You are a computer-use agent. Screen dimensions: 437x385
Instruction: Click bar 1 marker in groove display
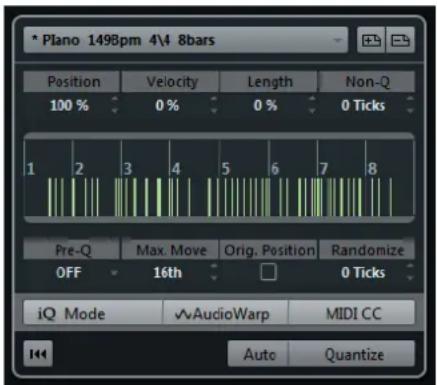pos(30,169)
